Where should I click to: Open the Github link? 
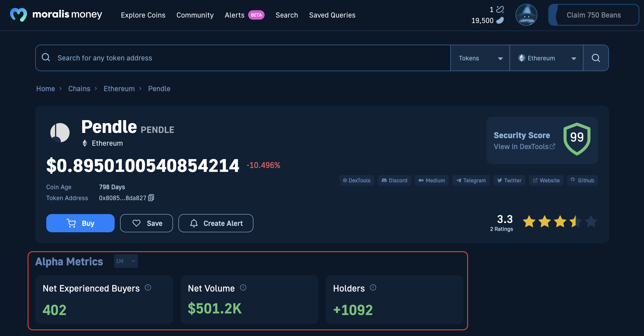582,180
